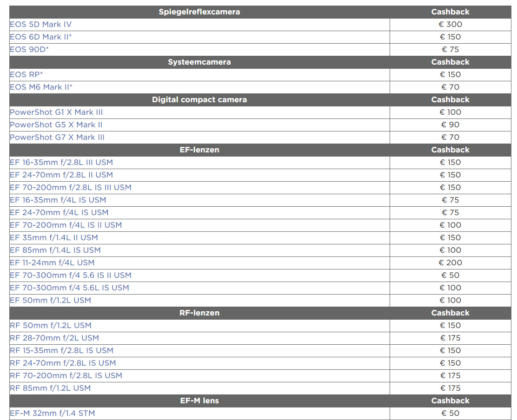Open the EF 11-24mm f/4L USM link
The image size is (517, 420).
(52, 263)
